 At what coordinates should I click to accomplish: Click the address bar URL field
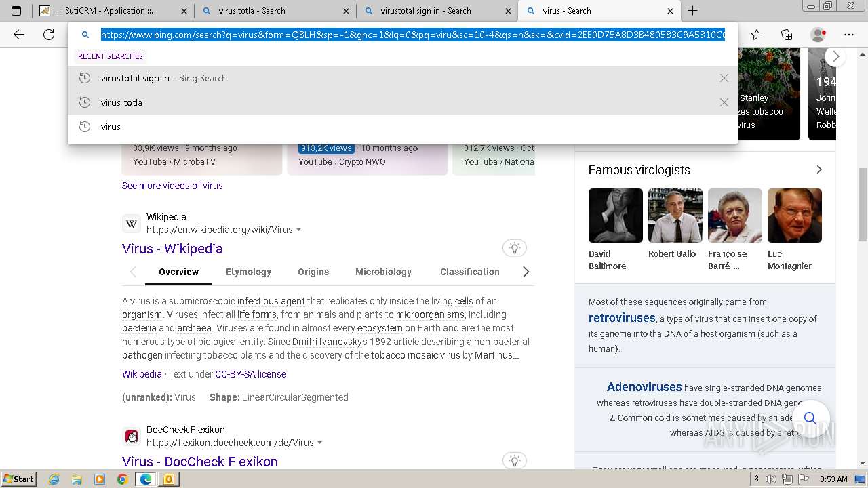(413, 35)
